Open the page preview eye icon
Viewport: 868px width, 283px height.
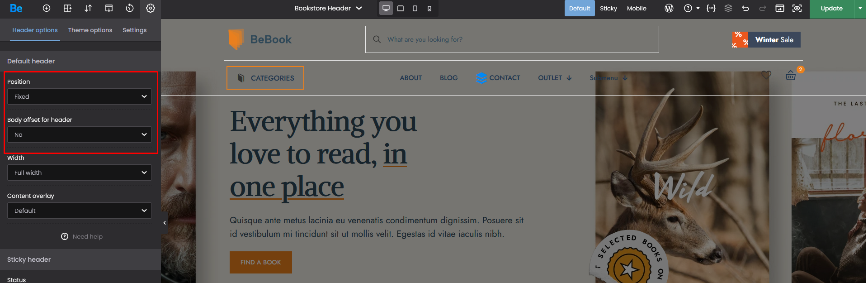click(797, 8)
